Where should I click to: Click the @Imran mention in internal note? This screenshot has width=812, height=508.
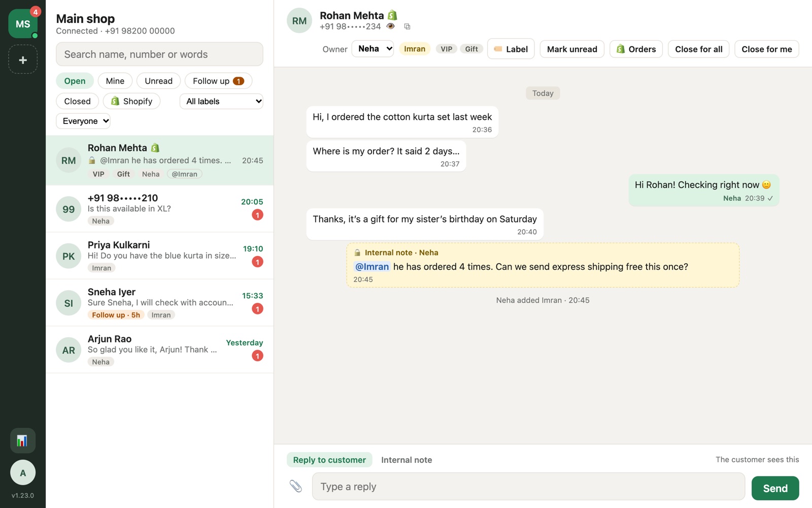(372, 267)
